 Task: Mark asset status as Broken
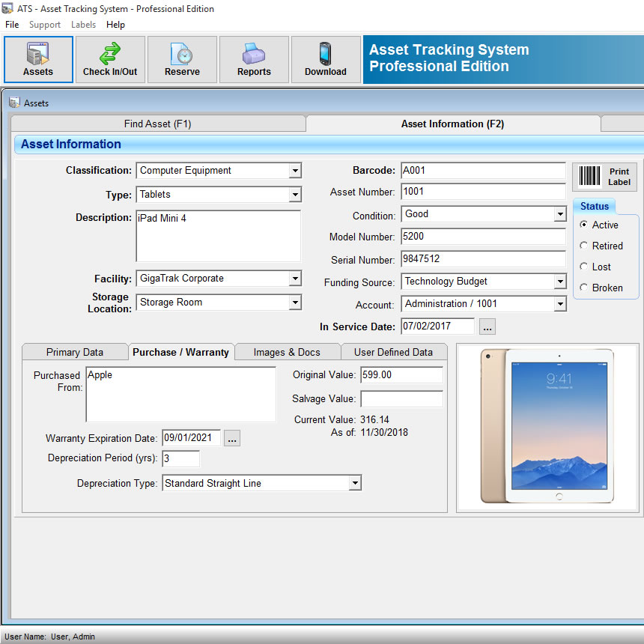pyautogui.click(x=584, y=288)
